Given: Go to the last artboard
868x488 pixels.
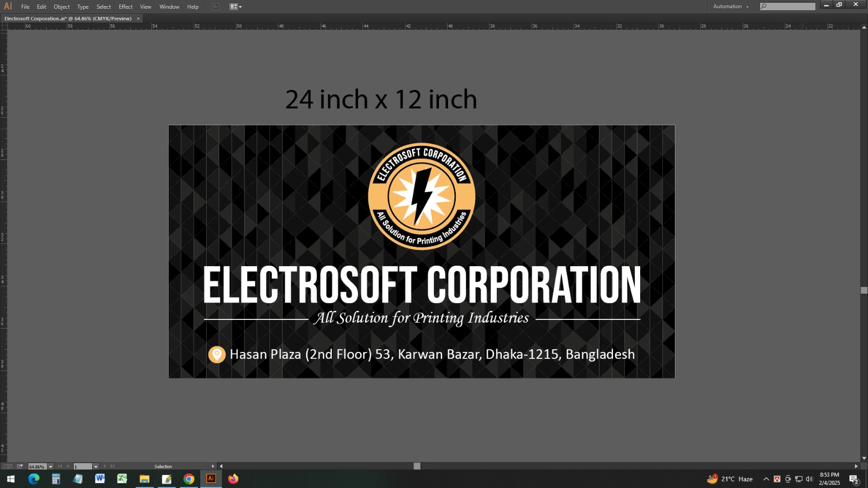Looking at the screenshot, I should coord(112,466).
